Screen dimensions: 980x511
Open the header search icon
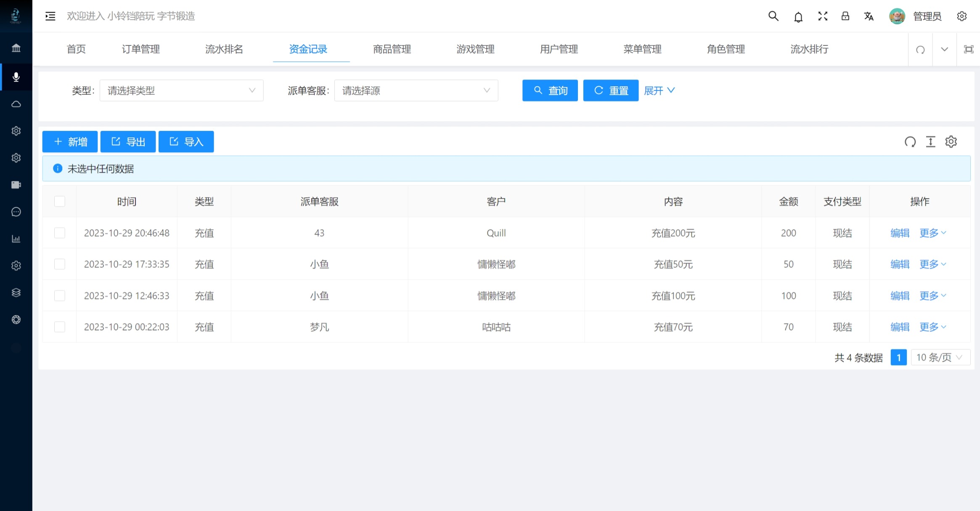point(773,16)
